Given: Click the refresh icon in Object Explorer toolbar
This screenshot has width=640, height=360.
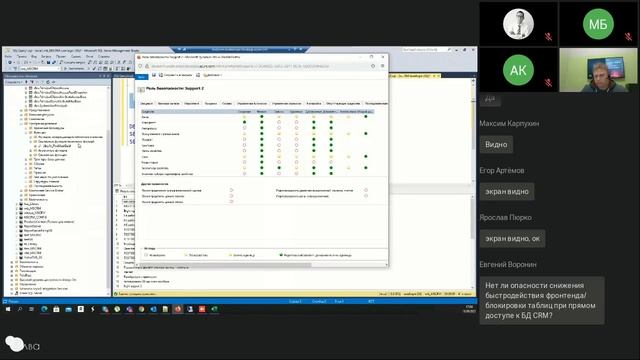Looking at the screenshot, I should coord(48,82).
